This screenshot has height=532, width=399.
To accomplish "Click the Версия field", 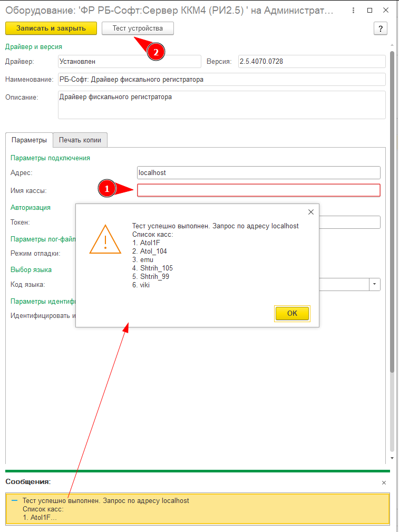I will point(312,61).
